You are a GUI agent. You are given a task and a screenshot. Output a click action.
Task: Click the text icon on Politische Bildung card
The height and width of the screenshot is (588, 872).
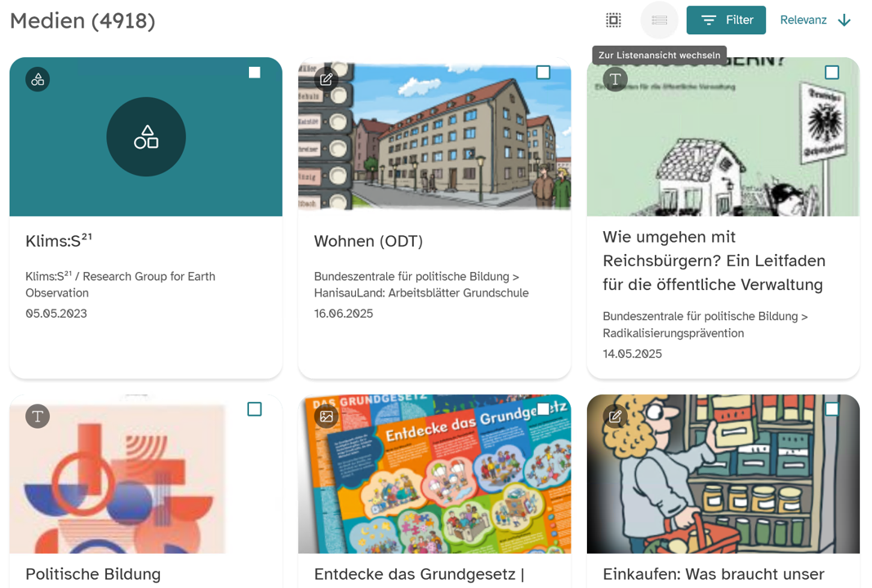[x=38, y=416]
